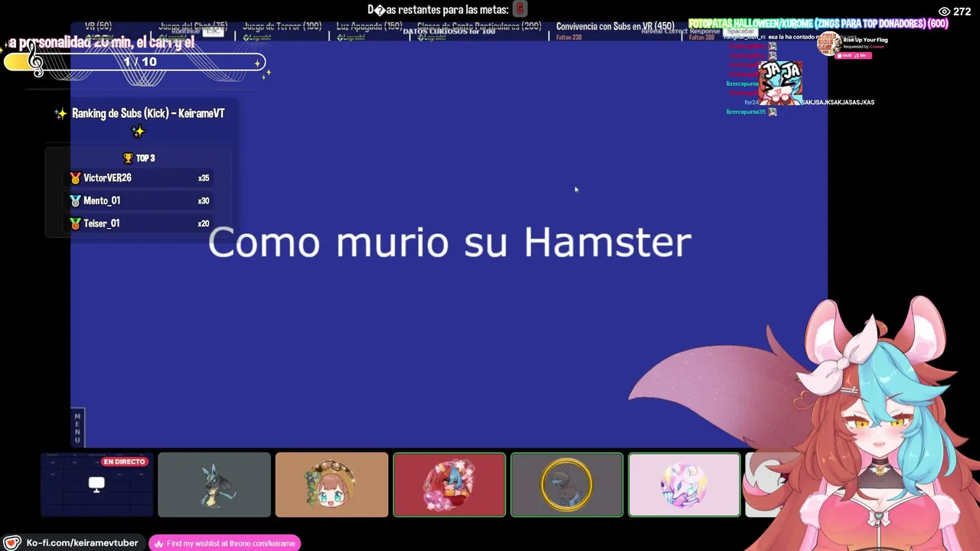This screenshot has height=551, width=980.
Task: Click the treble clef icon on the progress bar
Action: (35, 58)
